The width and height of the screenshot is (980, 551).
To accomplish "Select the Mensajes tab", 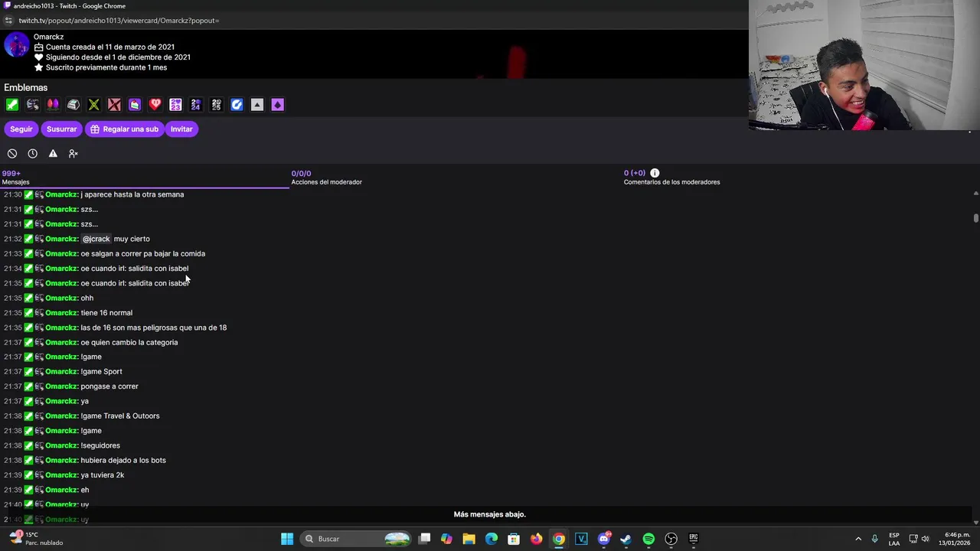I will pos(145,178).
